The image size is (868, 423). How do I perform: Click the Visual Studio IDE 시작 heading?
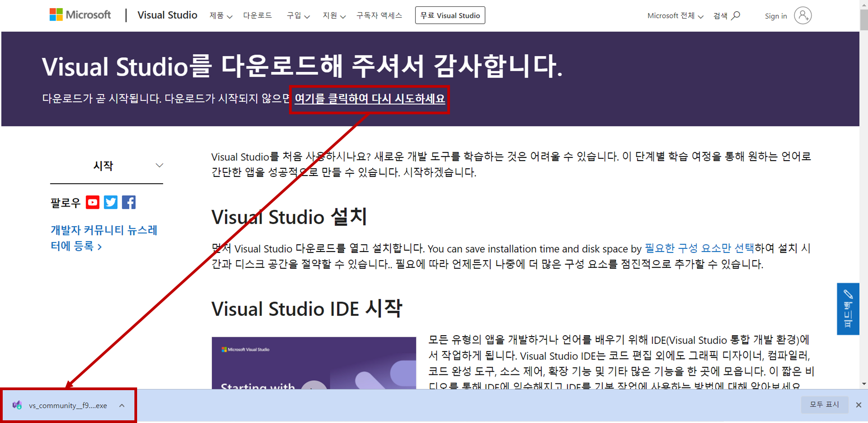(x=307, y=309)
